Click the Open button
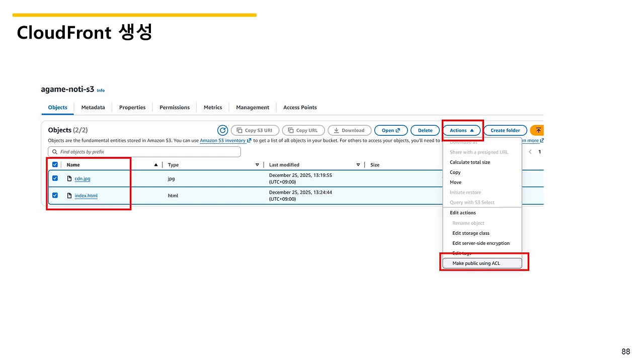This screenshot has width=644, height=362. point(391,130)
